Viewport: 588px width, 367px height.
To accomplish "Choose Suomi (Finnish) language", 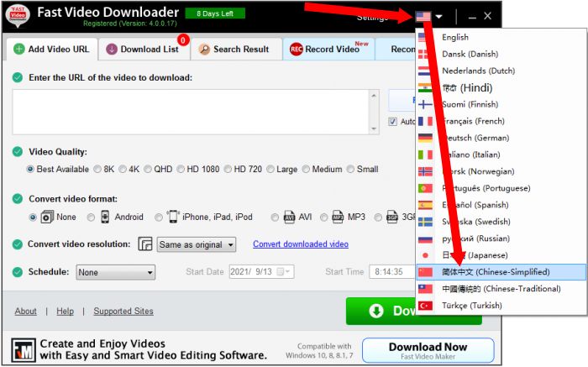I will (501, 104).
